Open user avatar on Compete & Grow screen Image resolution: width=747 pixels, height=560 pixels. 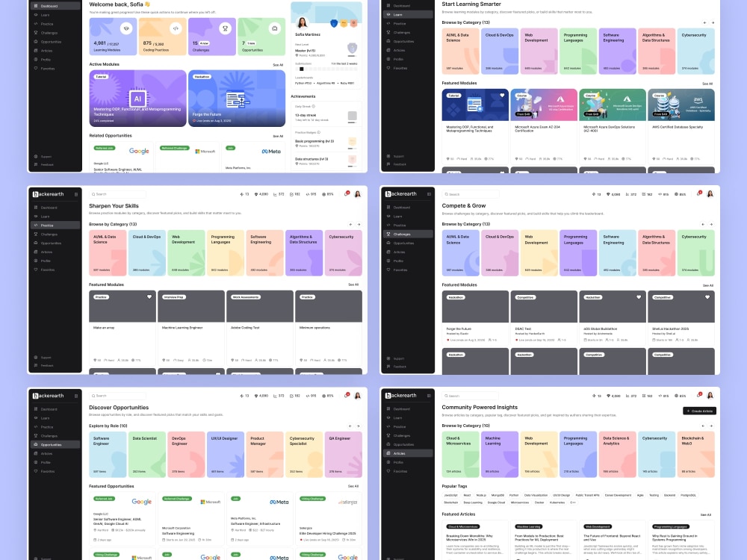coord(710,194)
